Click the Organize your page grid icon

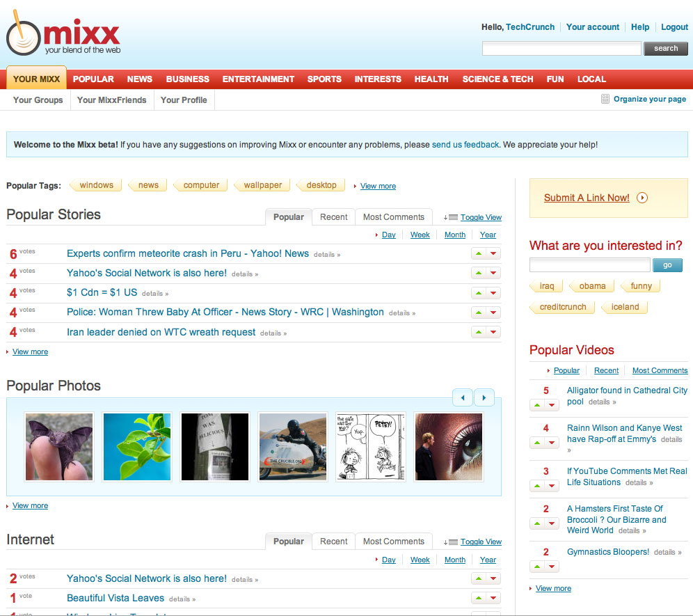[605, 99]
